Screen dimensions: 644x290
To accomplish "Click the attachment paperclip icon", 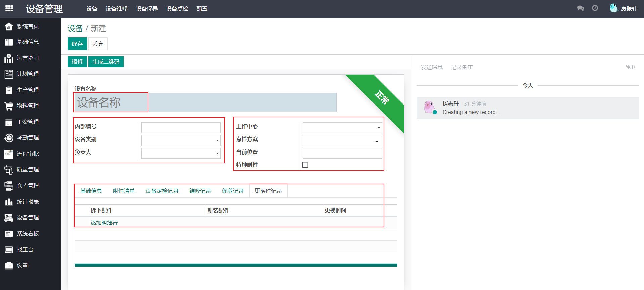I will (x=628, y=67).
